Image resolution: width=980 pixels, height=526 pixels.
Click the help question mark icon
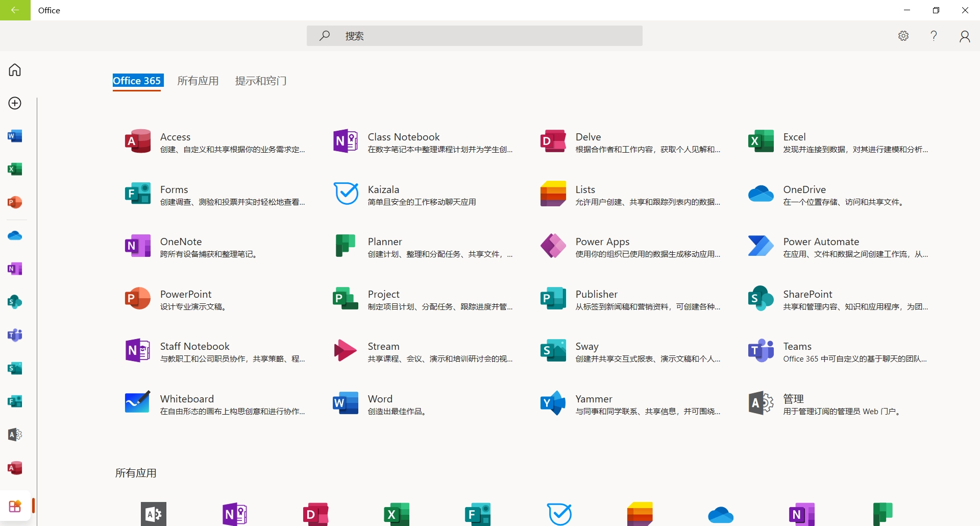point(934,36)
